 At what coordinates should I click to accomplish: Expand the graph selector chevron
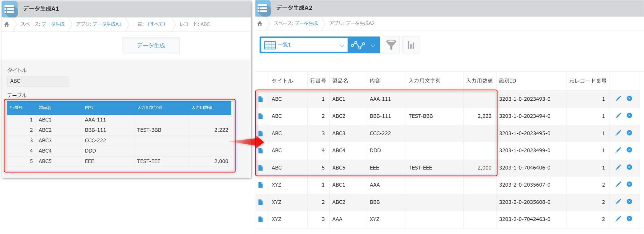point(373,45)
